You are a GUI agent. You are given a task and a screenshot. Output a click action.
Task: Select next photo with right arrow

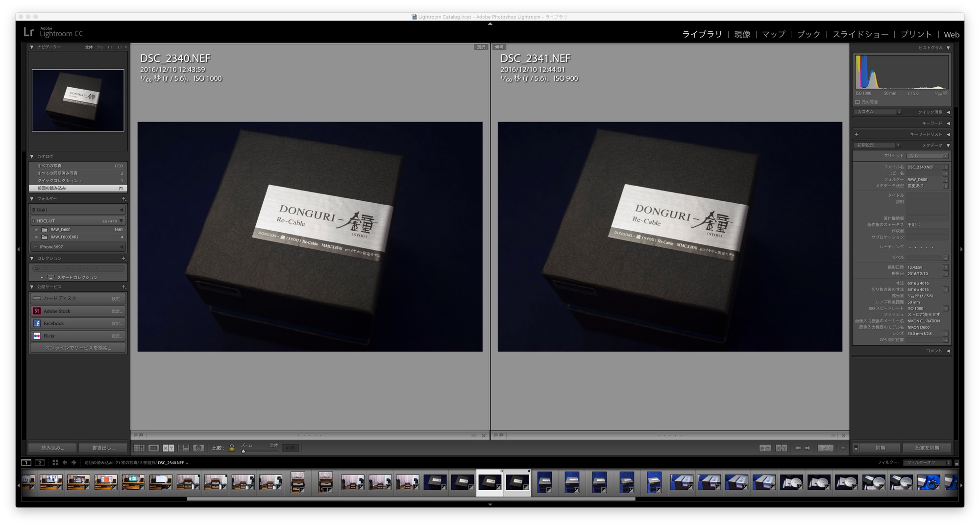(807, 448)
